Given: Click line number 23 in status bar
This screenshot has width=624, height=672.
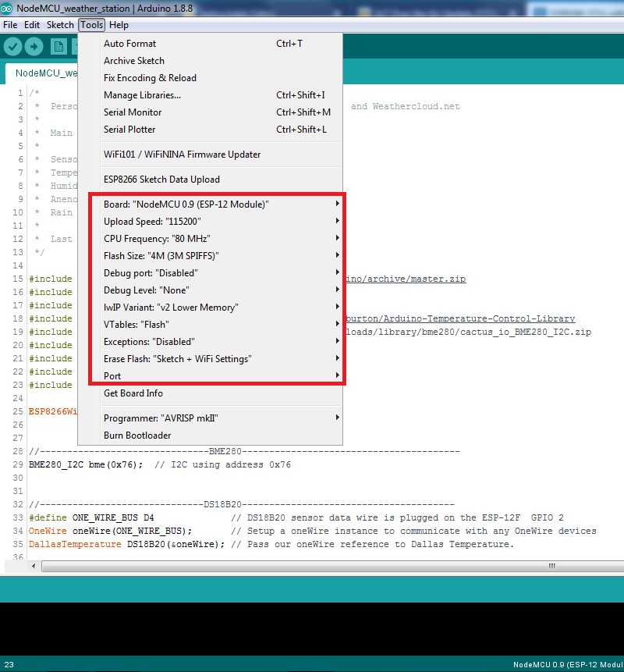Looking at the screenshot, I should tap(9, 665).
